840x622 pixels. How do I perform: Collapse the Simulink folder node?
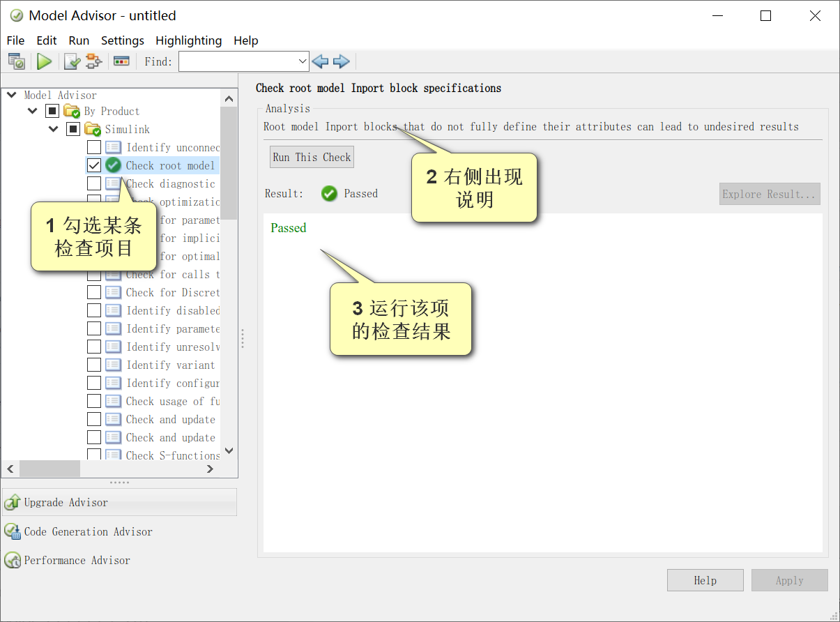[x=53, y=128]
